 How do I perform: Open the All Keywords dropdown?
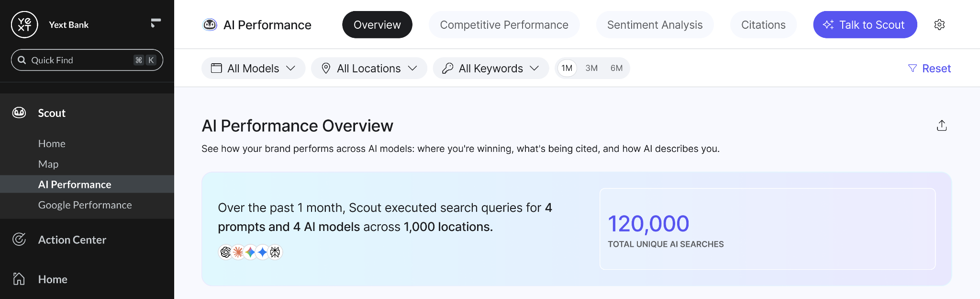pyautogui.click(x=490, y=68)
